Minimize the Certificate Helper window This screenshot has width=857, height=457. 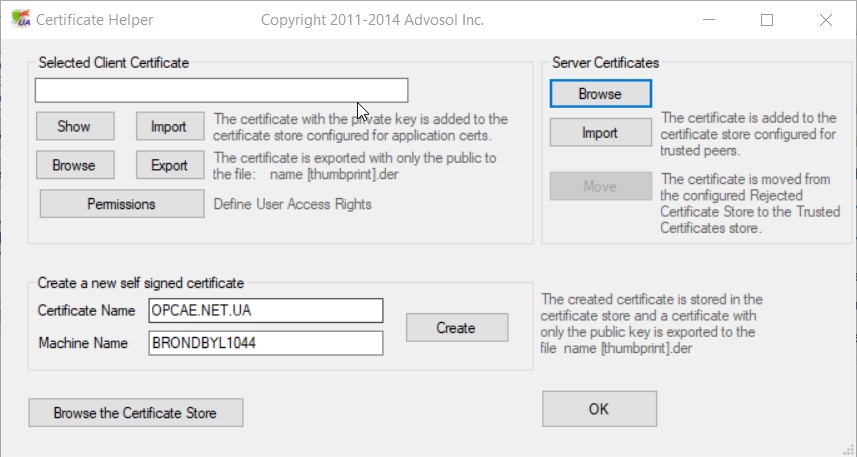(709, 20)
